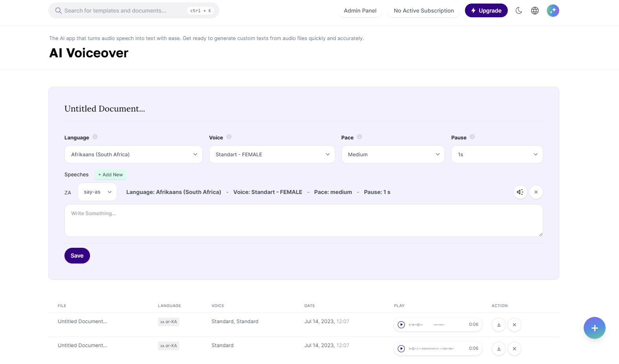Play the first Untitled Document audio
Viewport: 619px width, 364px height.
(401, 325)
